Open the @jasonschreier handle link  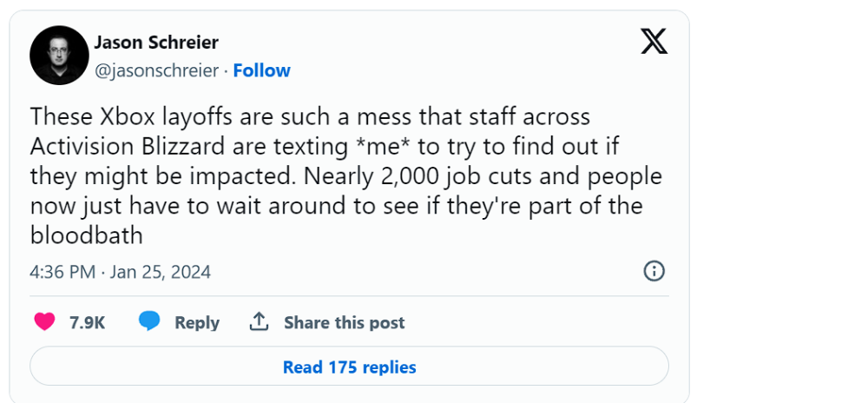[156, 70]
